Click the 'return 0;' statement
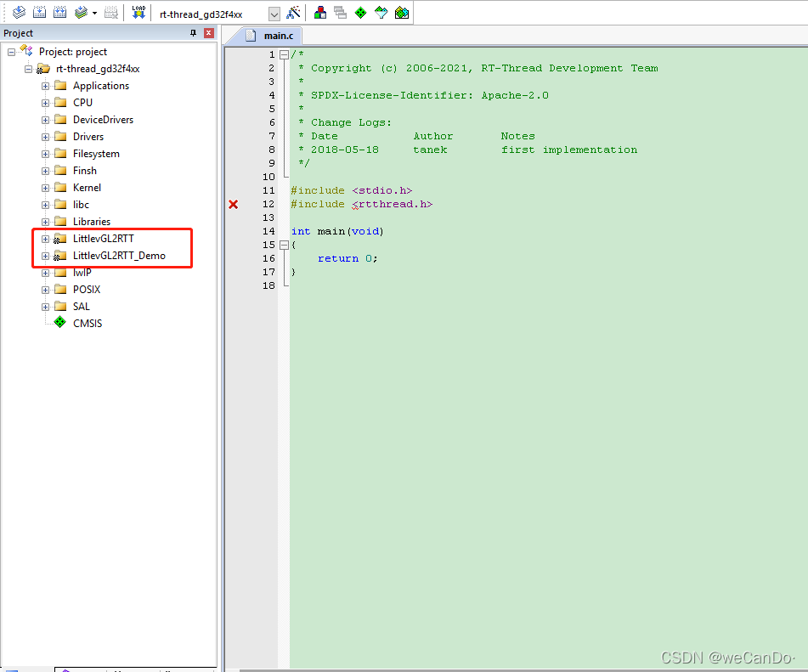This screenshot has height=672, width=808. tap(347, 259)
